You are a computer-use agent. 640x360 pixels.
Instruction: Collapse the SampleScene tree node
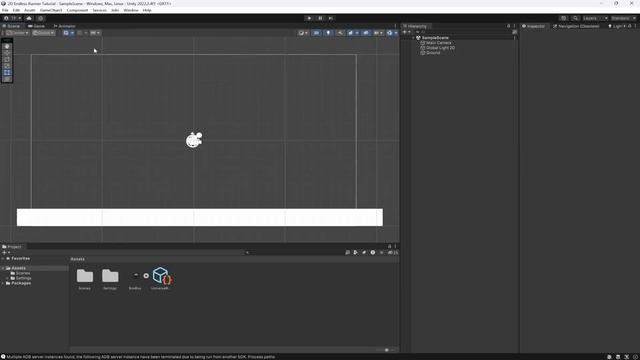coord(413,38)
